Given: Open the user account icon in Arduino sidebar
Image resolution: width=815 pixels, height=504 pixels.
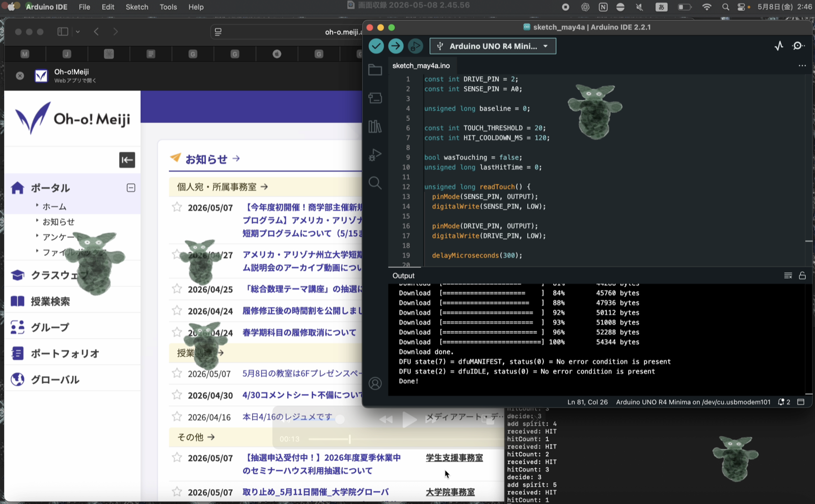Looking at the screenshot, I should (x=375, y=383).
